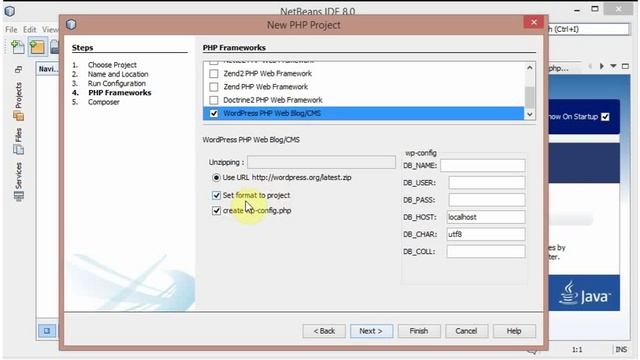
Task: Click the Java logo in start page
Action: coord(584,293)
